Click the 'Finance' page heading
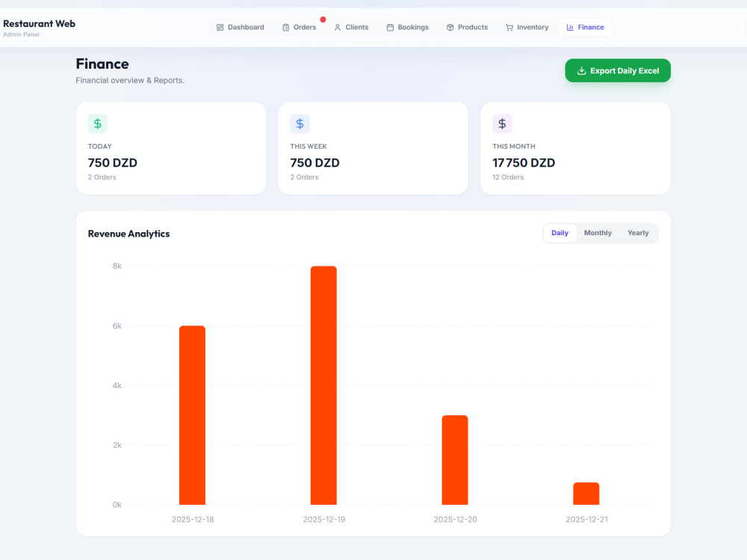Screen dimensions: 747x560 click(102, 63)
